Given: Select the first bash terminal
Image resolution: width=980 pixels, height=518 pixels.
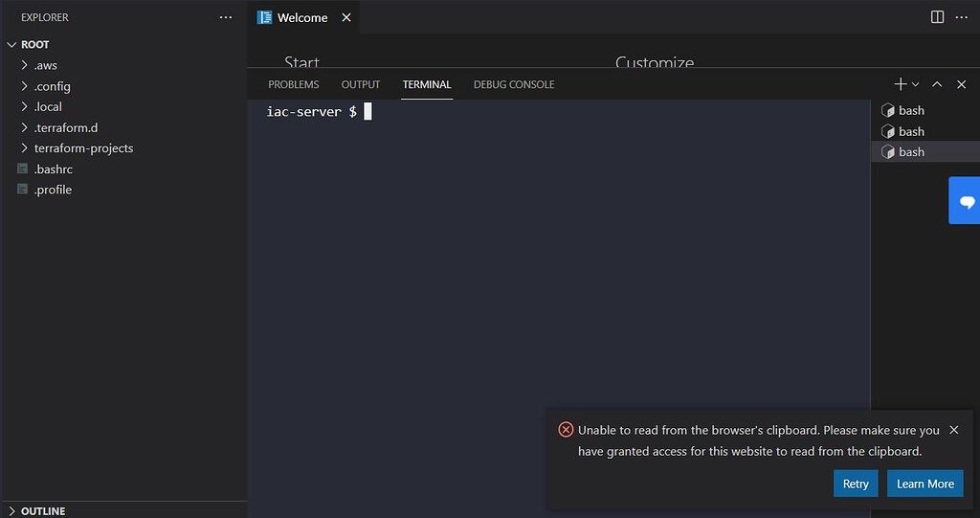Looking at the screenshot, I should (925, 110).
